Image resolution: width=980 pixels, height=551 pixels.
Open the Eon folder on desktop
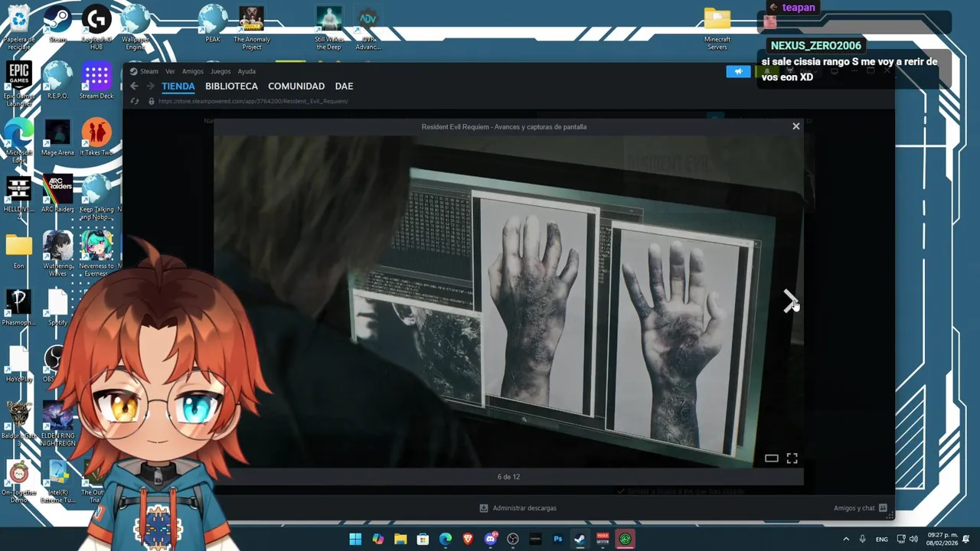18,250
